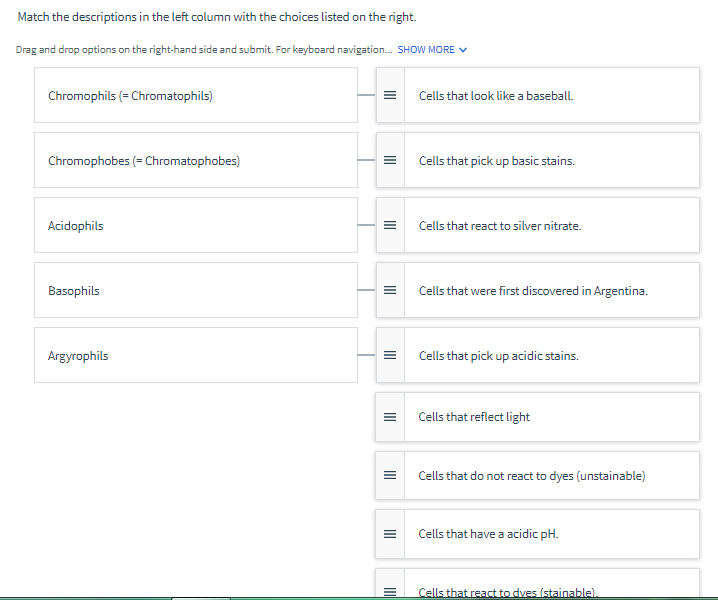Click drag handle for 'do not react to dyes' option
Image resolution: width=718 pixels, height=600 pixels.
(390, 475)
